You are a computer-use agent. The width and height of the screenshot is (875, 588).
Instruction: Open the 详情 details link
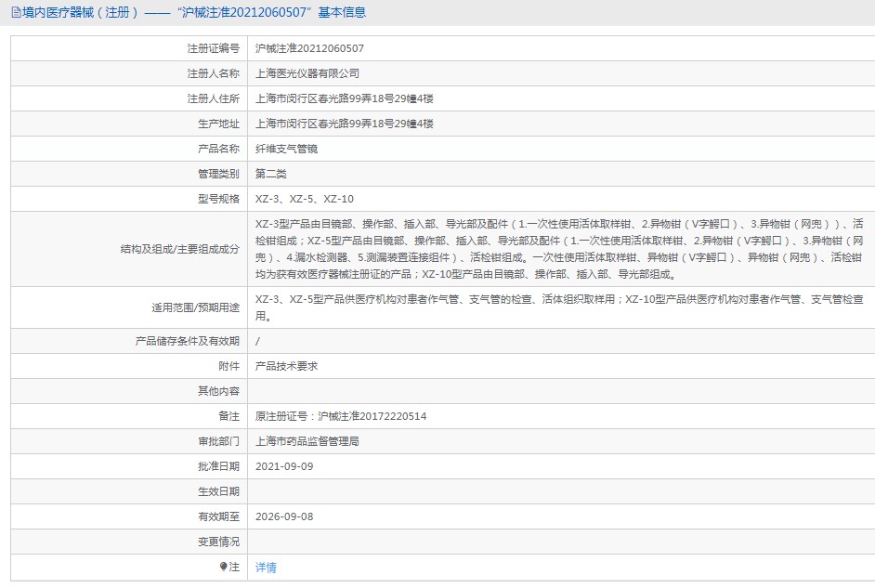click(x=266, y=568)
